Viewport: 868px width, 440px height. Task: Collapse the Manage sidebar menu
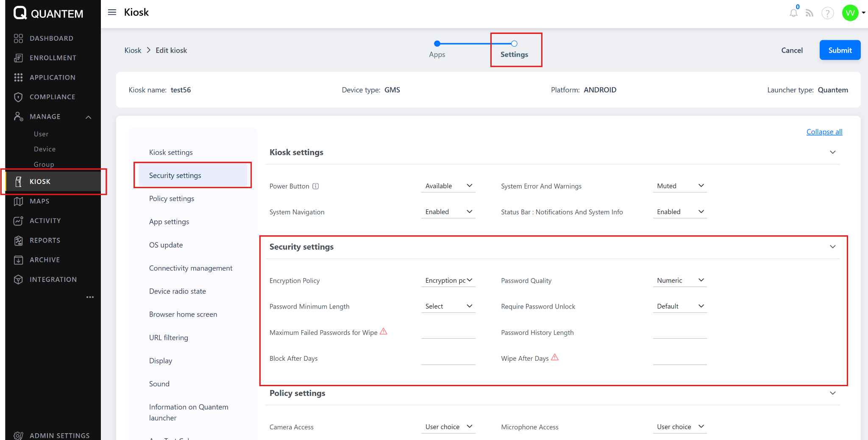[x=89, y=117]
